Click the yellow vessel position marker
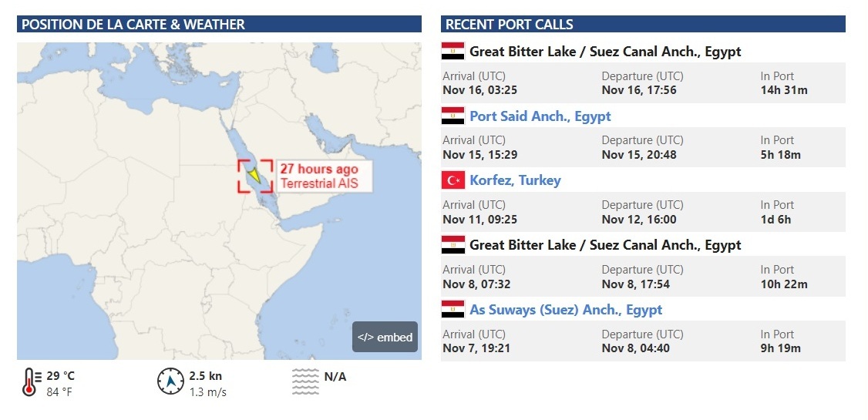The height and width of the screenshot is (420, 868). point(254,176)
